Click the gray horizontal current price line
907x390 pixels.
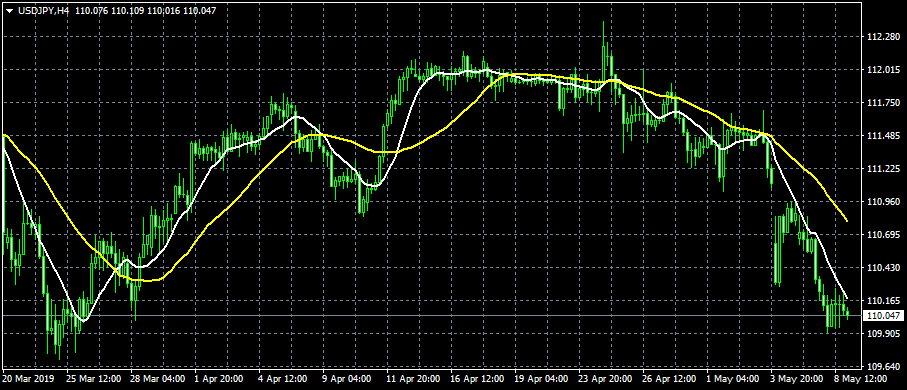coord(431,315)
